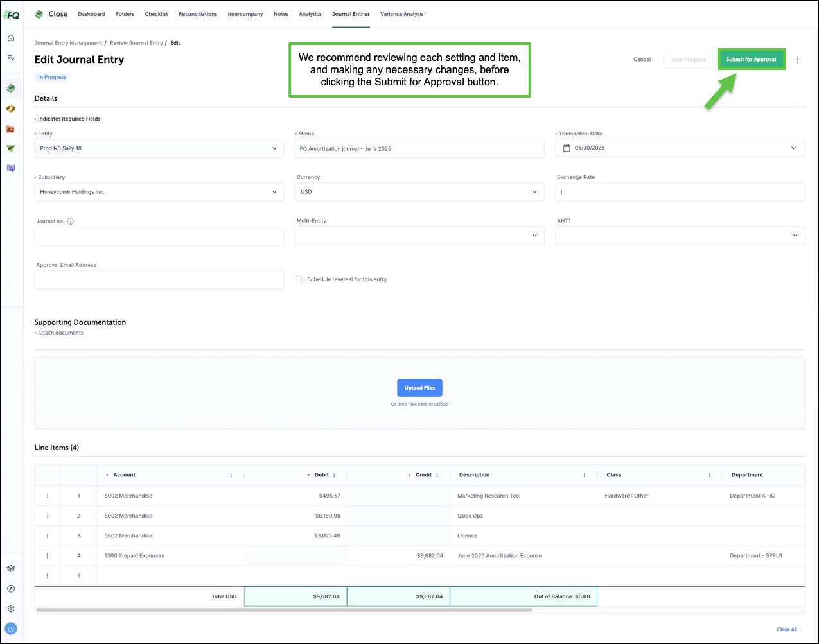Click the Approval Email Address field
Image resolution: width=819 pixels, height=644 pixels.
[x=159, y=280]
